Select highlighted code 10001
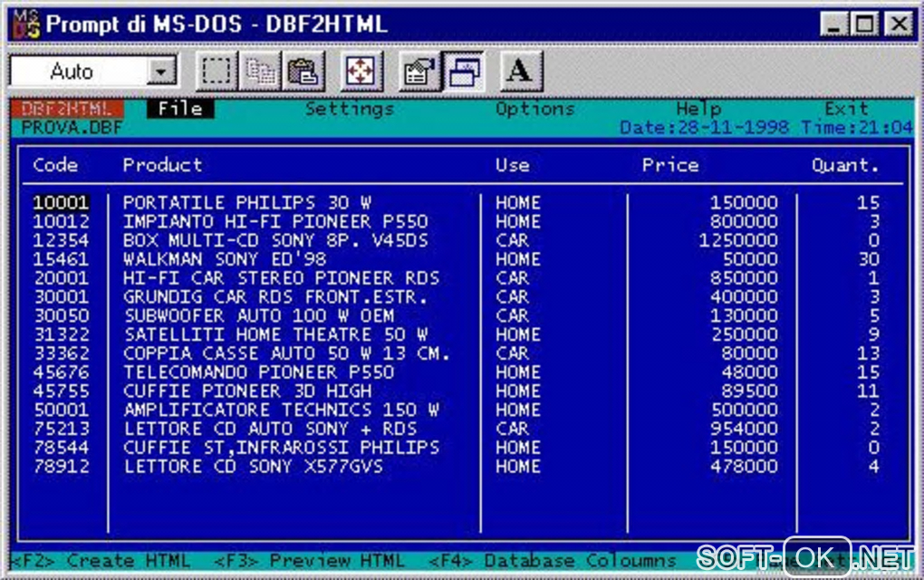The width and height of the screenshot is (924, 580). point(61,203)
